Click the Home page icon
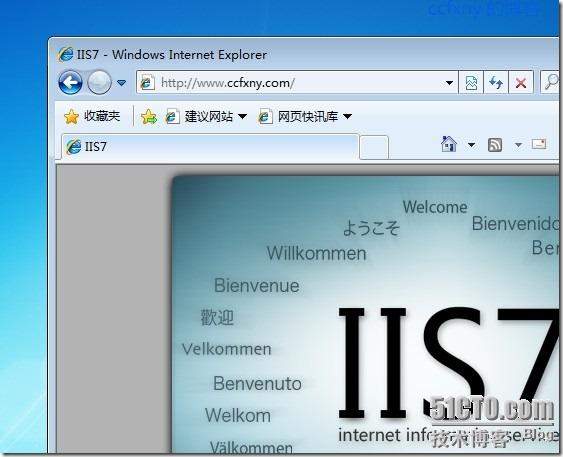This screenshot has height=457, width=563. pyautogui.click(x=449, y=144)
